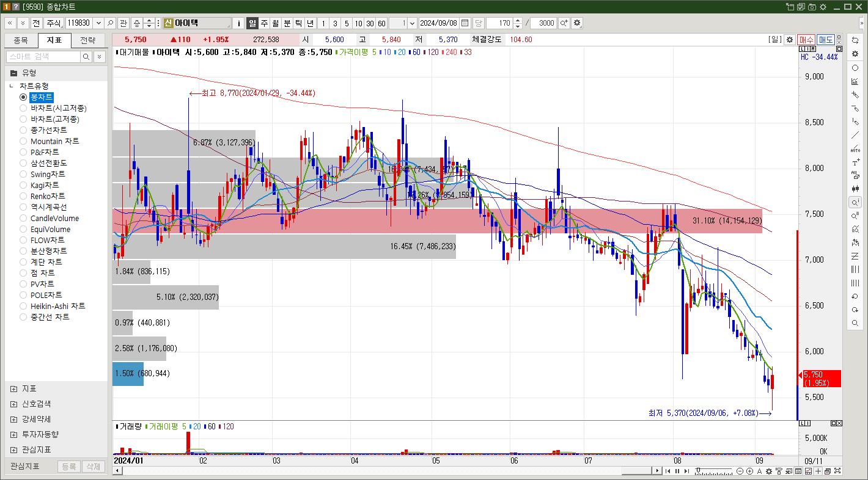This screenshot has width=868, height=480.
Task: Click the 매수 buy button
Action: [x=806, y=39]
